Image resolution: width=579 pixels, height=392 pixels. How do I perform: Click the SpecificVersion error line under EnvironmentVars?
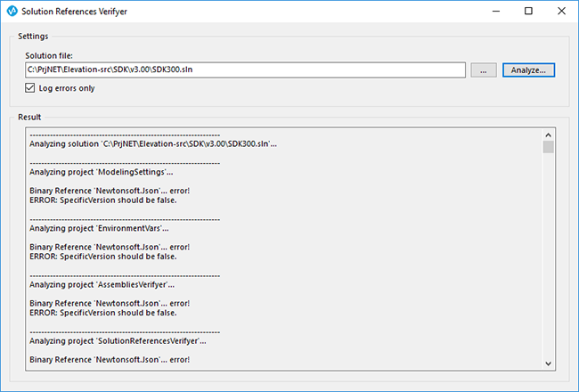(x=103, y=257)
